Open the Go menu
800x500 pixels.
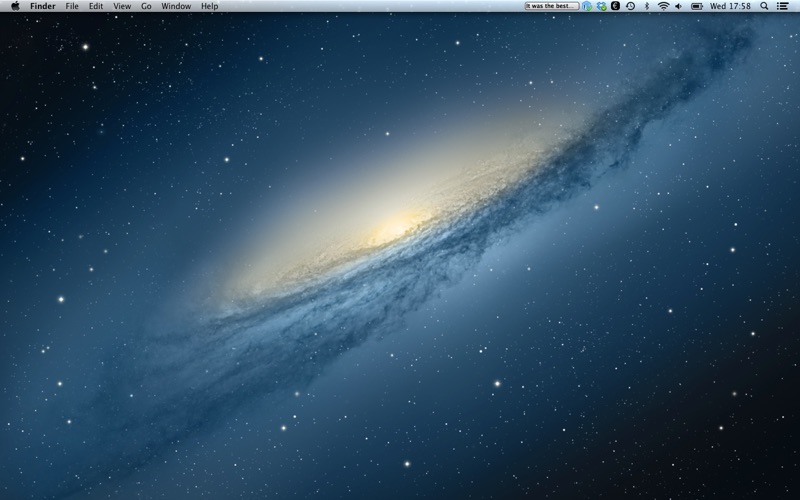(x=146, y=6)
